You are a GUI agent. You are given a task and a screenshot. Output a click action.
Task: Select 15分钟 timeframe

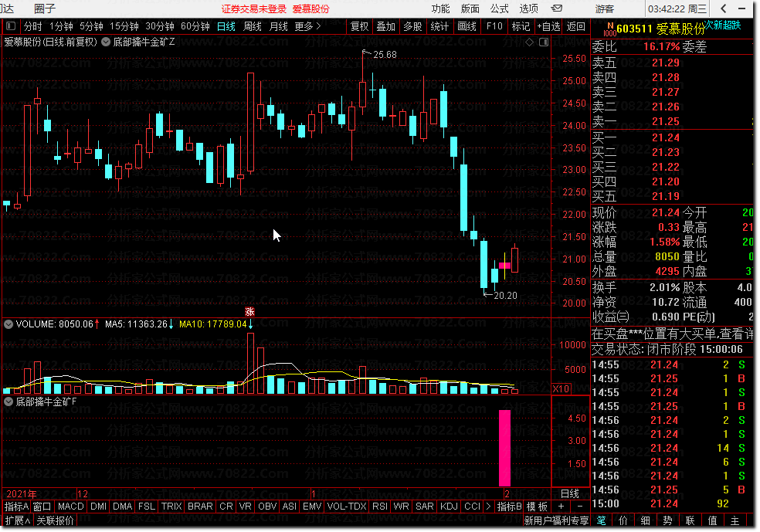[x=124, y=26]
